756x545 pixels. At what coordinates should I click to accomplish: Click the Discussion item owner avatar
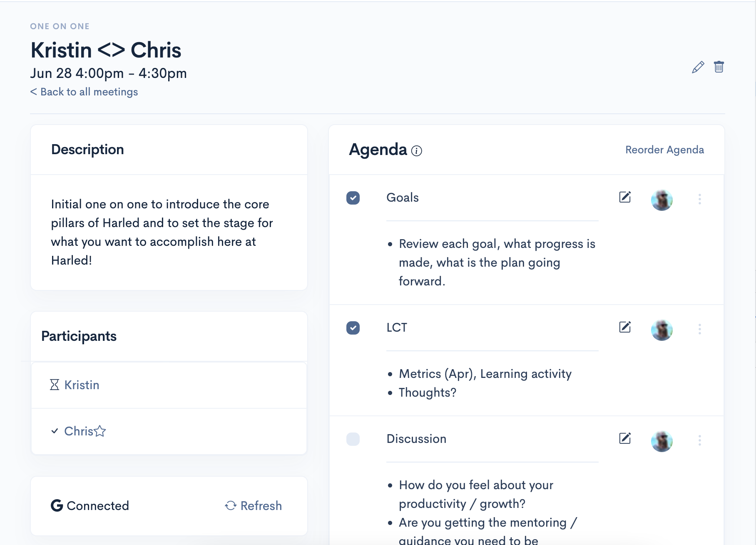662,441
